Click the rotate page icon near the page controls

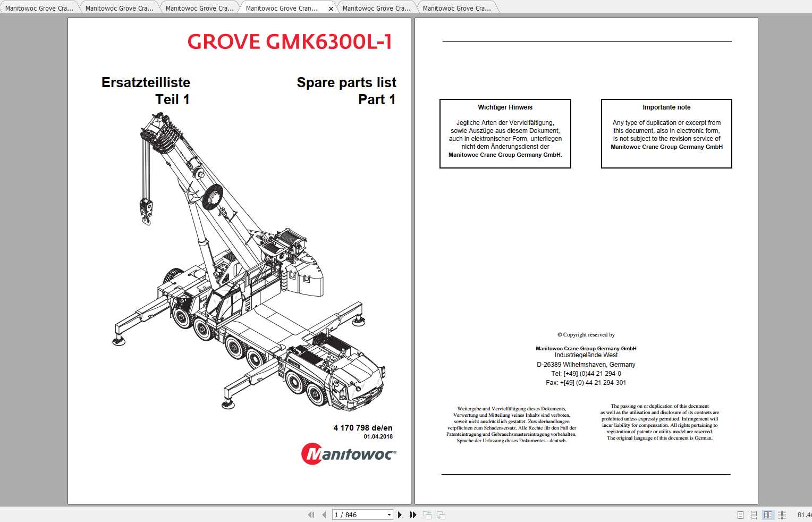pos(428,515)
